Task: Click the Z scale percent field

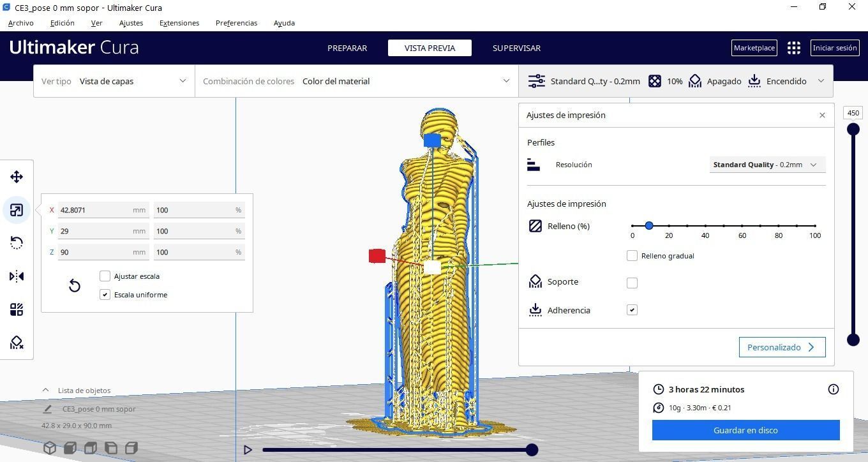Action: point(199,252)
